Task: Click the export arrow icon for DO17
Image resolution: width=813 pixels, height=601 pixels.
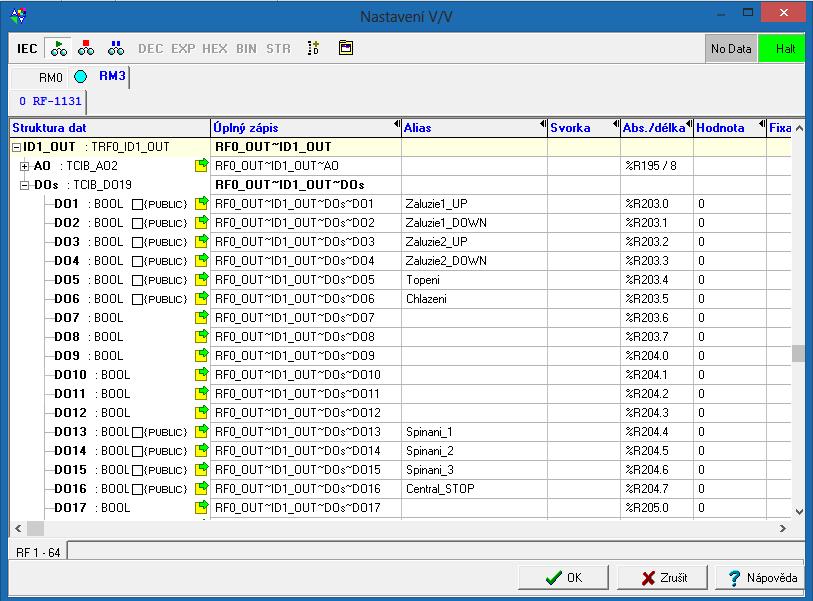Action: coord(202,508)
